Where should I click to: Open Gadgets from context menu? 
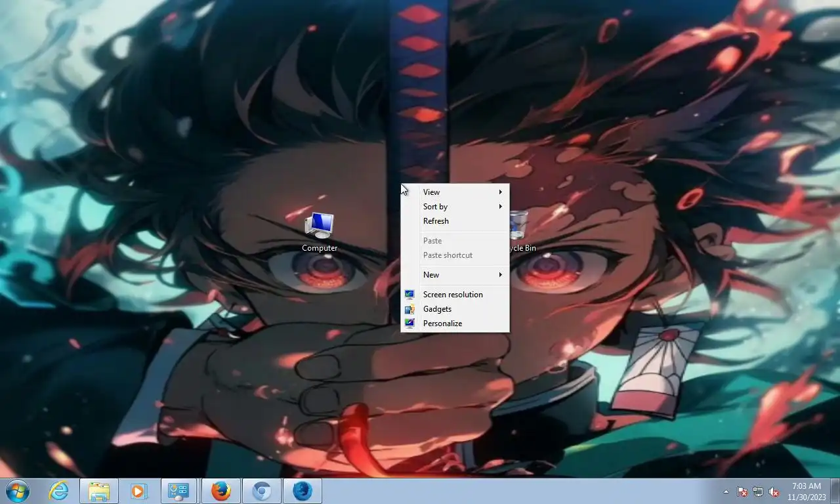[x=455, y=309]
